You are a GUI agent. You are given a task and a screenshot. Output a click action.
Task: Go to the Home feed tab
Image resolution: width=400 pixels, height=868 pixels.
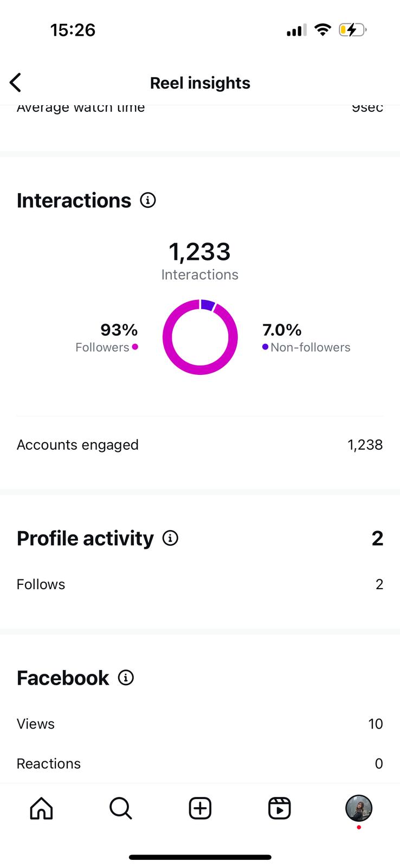pos(41,808)
